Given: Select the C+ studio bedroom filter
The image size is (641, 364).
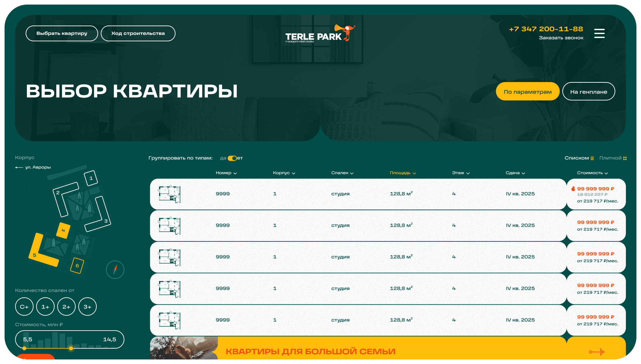Looking at the screenshot, I should tap(24, 307).
